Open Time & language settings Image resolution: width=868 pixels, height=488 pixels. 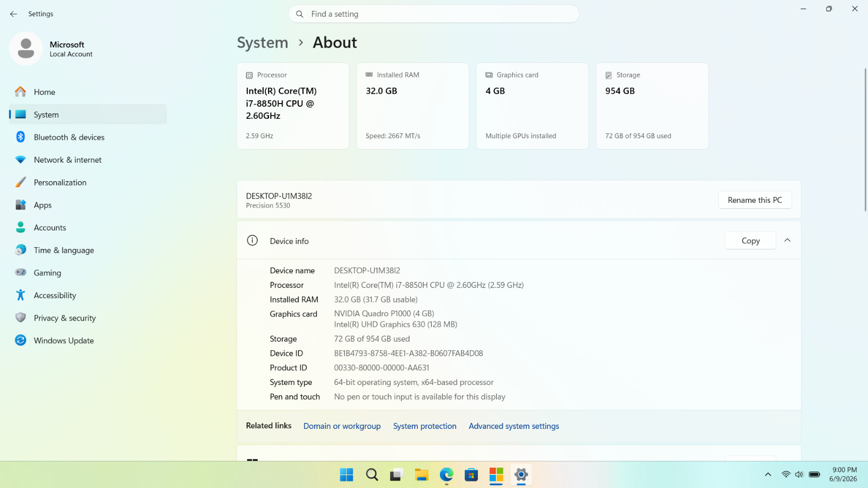coord(88,250)
